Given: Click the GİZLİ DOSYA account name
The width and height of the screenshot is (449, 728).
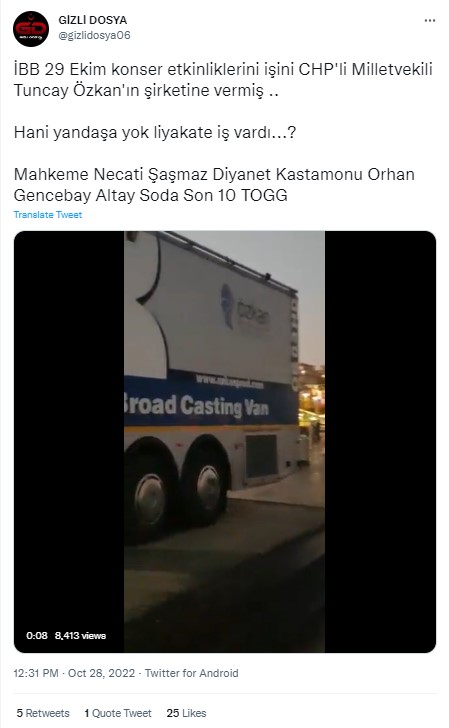Looking at the screenshot, I should point(92,20).
